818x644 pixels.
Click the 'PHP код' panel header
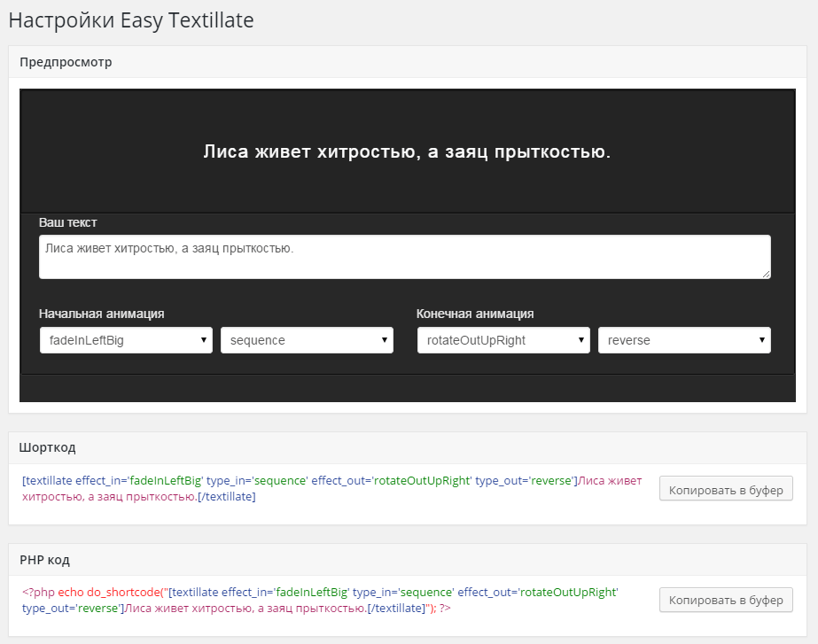point(408,560)
